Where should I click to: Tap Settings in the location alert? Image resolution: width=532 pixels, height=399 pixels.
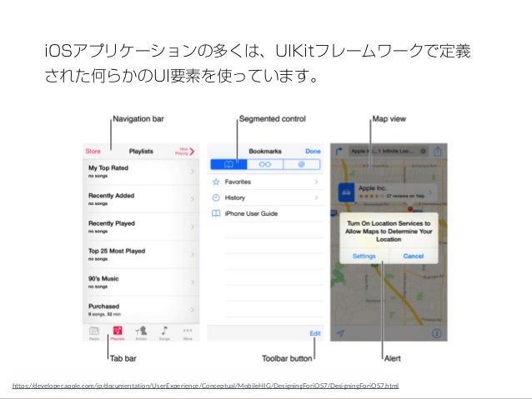pyautogui.click(x=364, y=256)
